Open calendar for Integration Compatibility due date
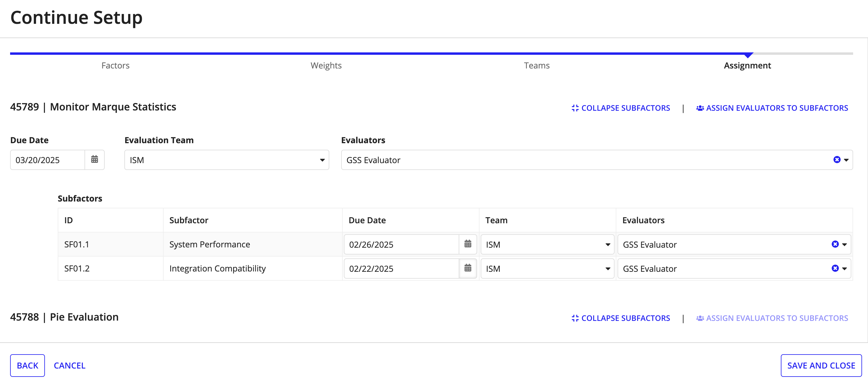Viewport: 868px width, 384px height. click(x=468, y=269)
